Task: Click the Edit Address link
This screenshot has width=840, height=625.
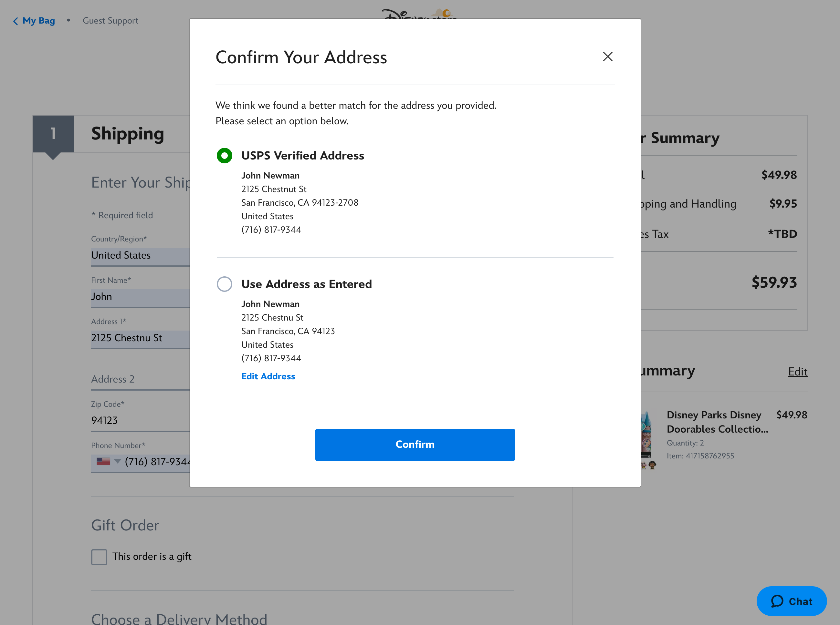Action: (x=268, y=376)
